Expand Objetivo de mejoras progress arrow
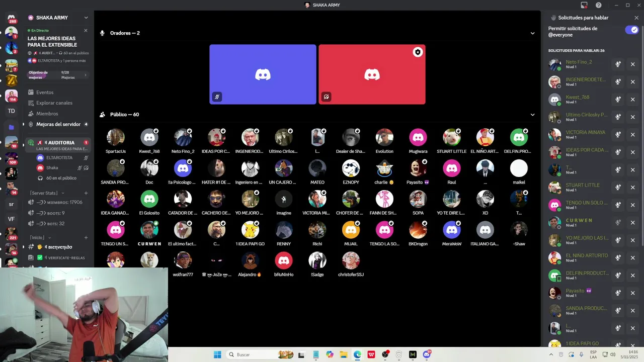Image resolution: width=644 pixels, height=362 pixels. coord(86,75)
